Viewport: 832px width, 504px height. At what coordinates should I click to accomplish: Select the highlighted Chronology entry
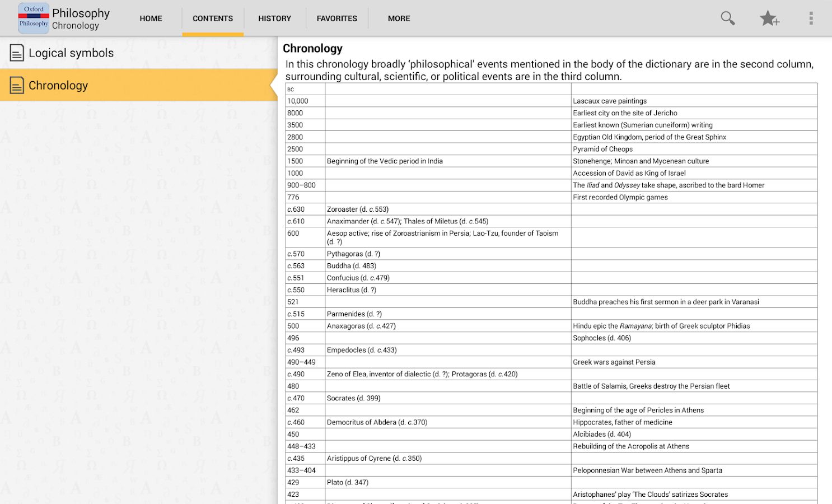pos(57,85)
